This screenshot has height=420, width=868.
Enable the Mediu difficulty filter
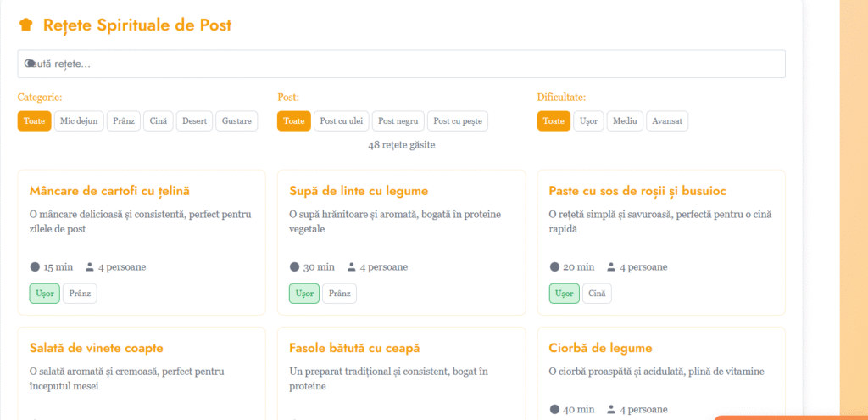[x=625, y=121]
